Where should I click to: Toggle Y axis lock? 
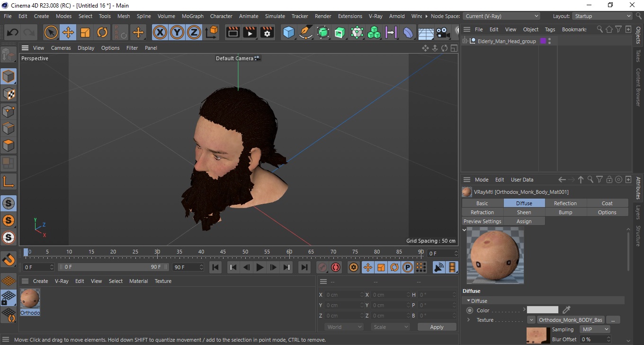pyautogui.click(x=177, y=33)
